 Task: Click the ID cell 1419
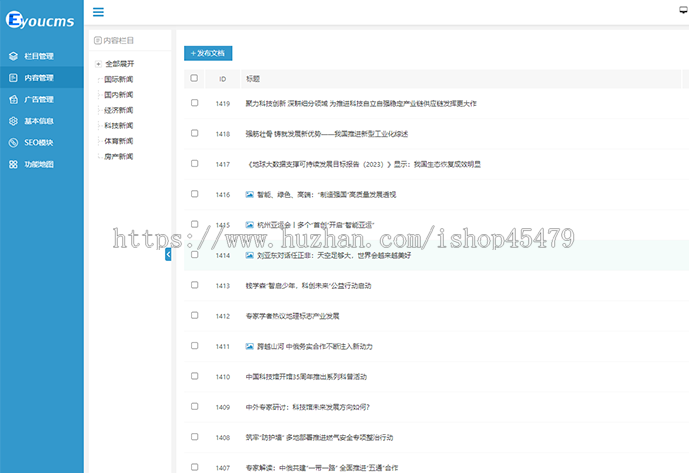[x=223, y=103]
